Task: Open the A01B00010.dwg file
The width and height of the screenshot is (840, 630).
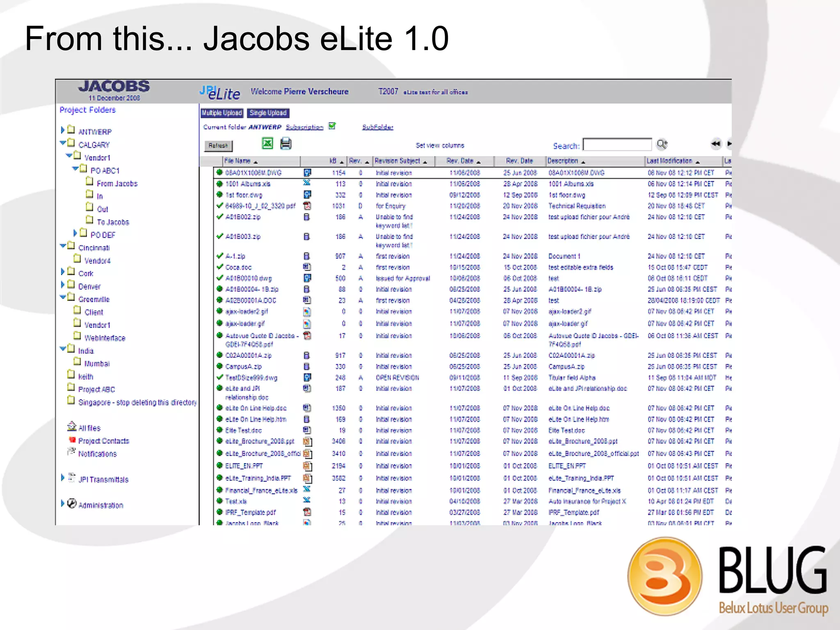Action: coord(249,278)
